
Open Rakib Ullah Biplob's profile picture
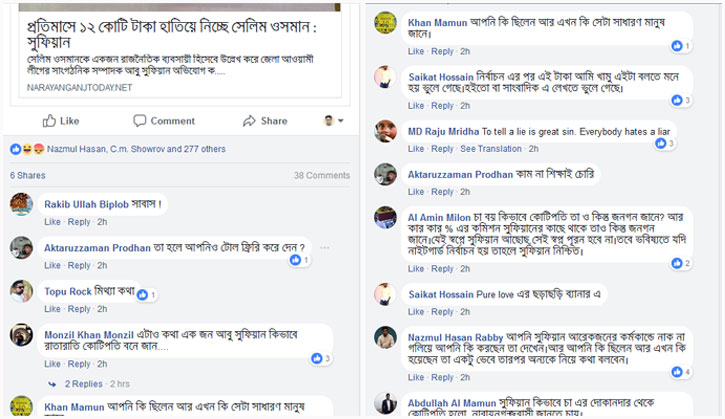click(22, 204)
